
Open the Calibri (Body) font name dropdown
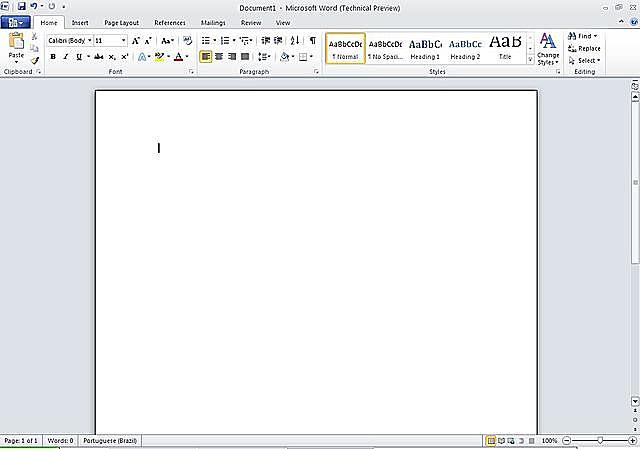(89, 40)
